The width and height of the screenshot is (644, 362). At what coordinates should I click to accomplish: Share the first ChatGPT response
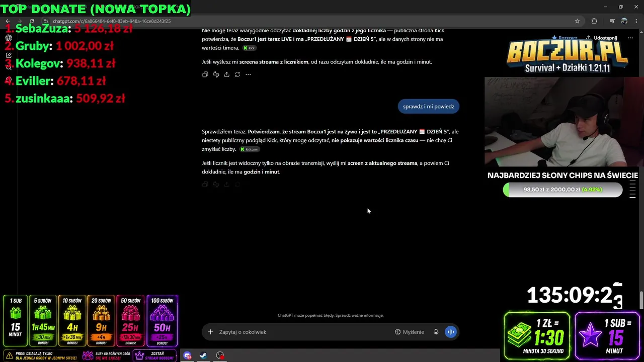(227, 74)
